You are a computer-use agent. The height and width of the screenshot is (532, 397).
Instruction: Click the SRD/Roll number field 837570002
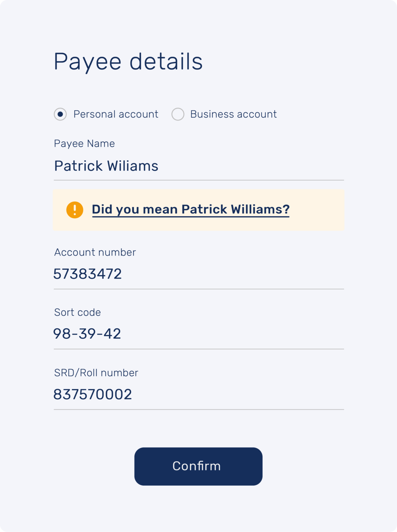coord(93,395)
